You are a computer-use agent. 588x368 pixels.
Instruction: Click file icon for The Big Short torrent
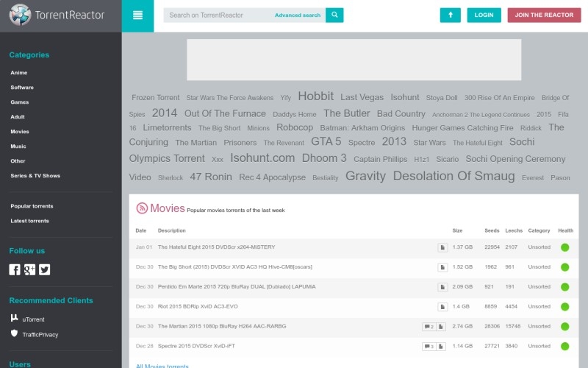(x=442, y=267)
